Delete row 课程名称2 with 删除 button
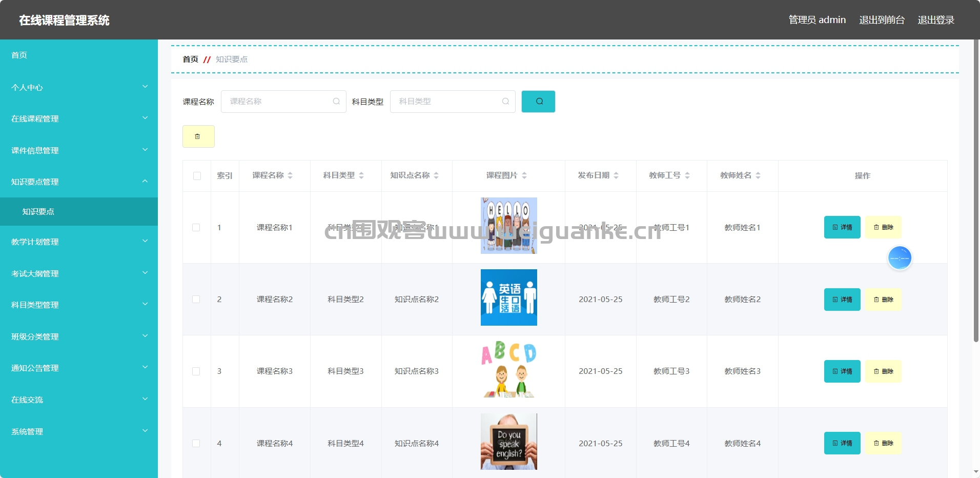This screenshot has width=980, height=478. pos(883,300)
